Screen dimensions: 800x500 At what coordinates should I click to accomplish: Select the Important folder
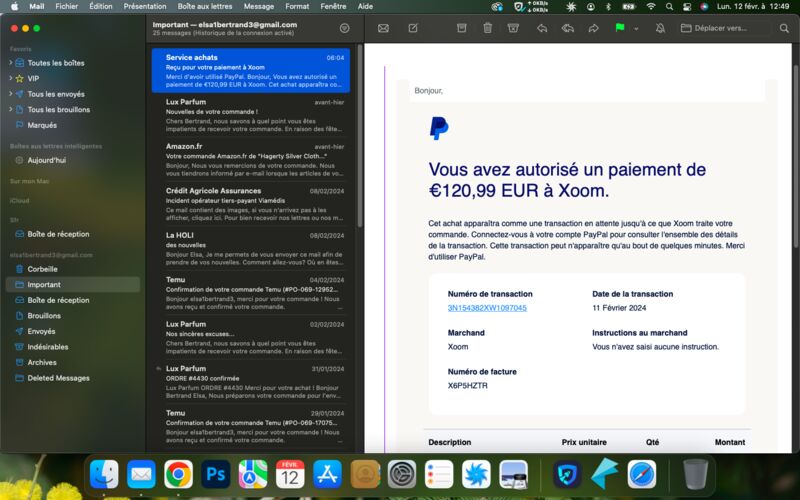[72, 285]
